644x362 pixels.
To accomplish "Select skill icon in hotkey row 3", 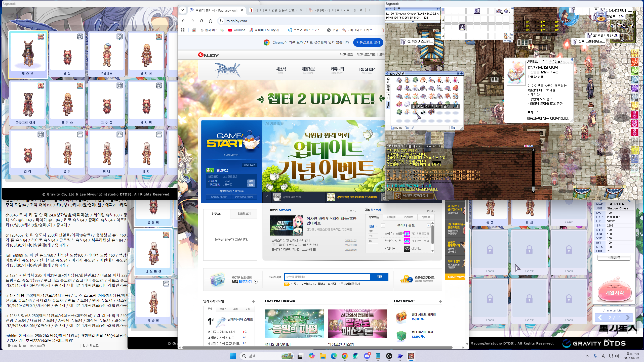I will click(462, 27).
